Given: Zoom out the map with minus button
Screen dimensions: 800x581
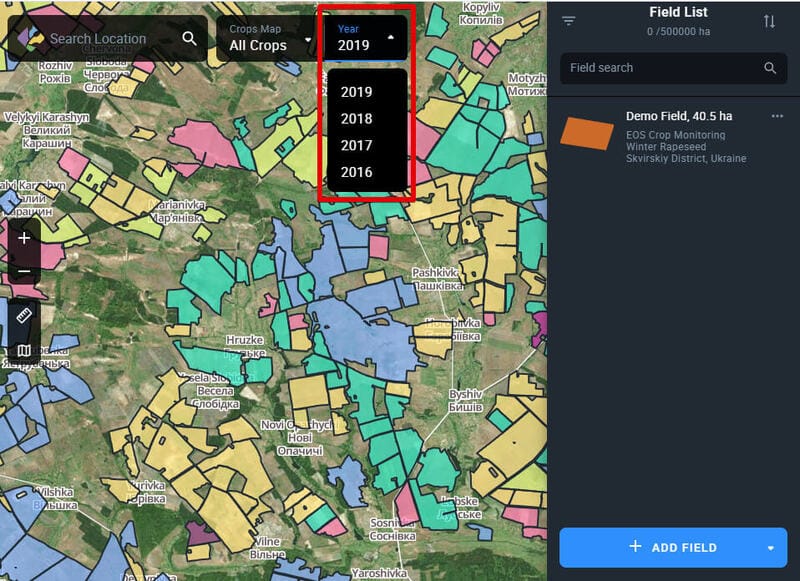Looking at the screenshot, I should 24,271.
